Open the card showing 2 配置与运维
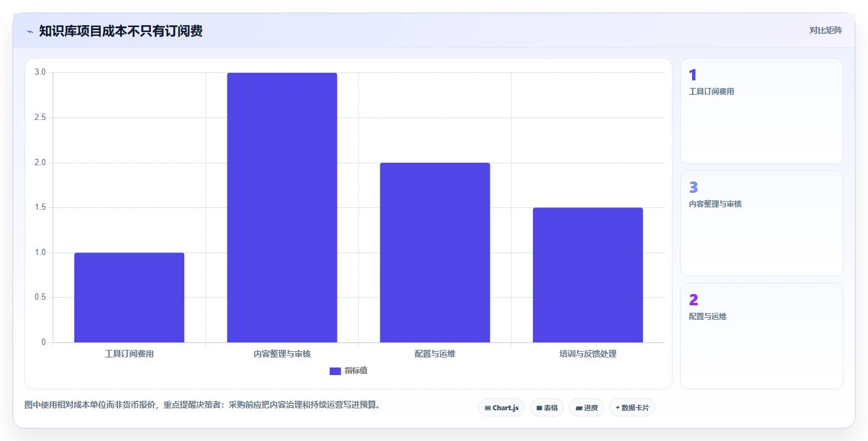The height and width of the screenshot is (441, 868). (x=762, y=336)
